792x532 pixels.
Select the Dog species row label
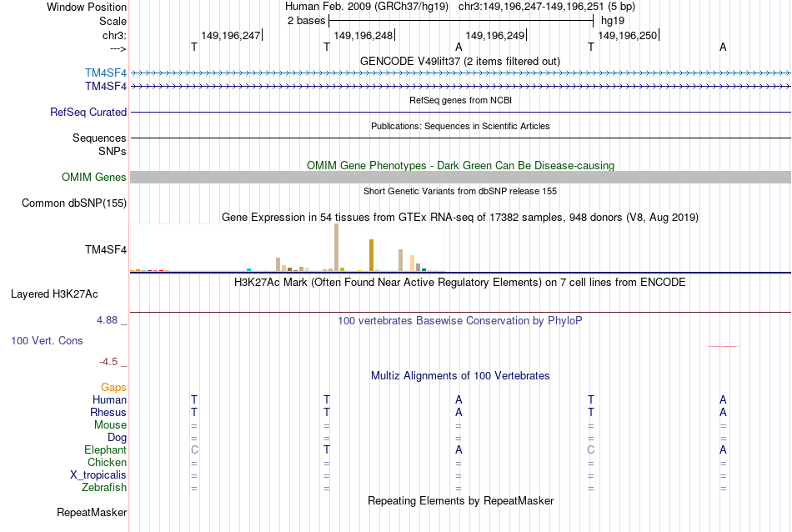pos(118,438)
